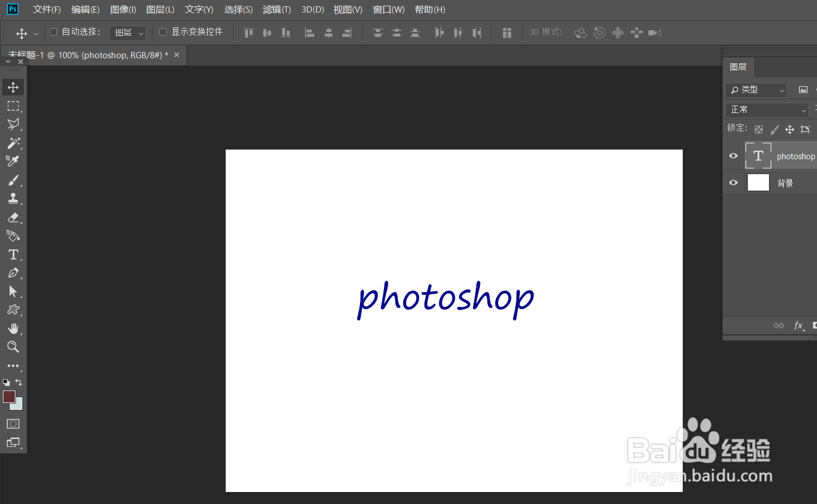817x504 pixels.
Task: Select the Polygonal Lasso tool
Action: click(x=13, y=124)
